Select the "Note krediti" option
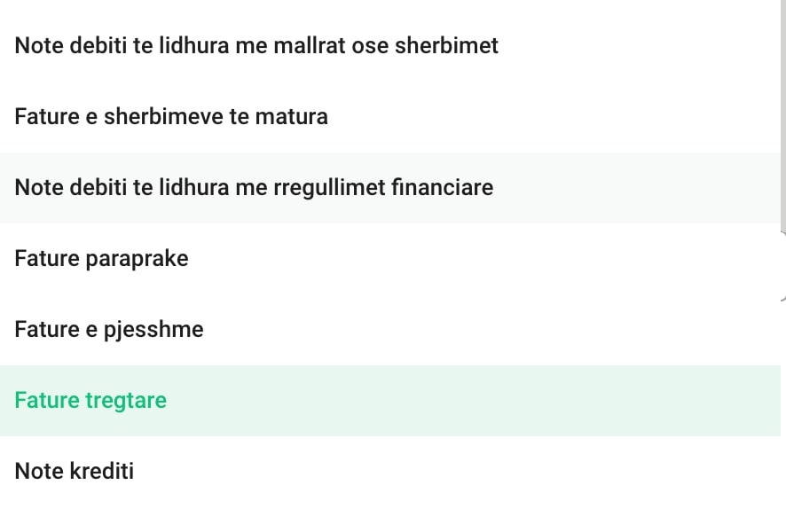 pos(74,471)
